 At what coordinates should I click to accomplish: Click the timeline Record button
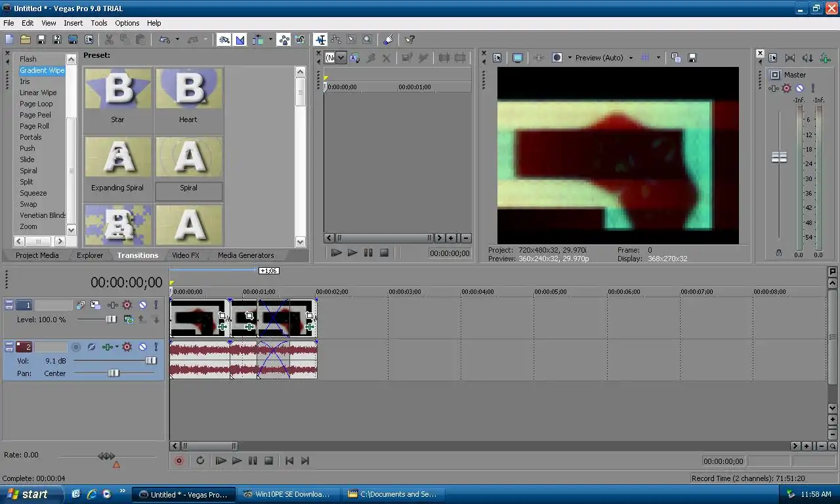click(178, 461)
